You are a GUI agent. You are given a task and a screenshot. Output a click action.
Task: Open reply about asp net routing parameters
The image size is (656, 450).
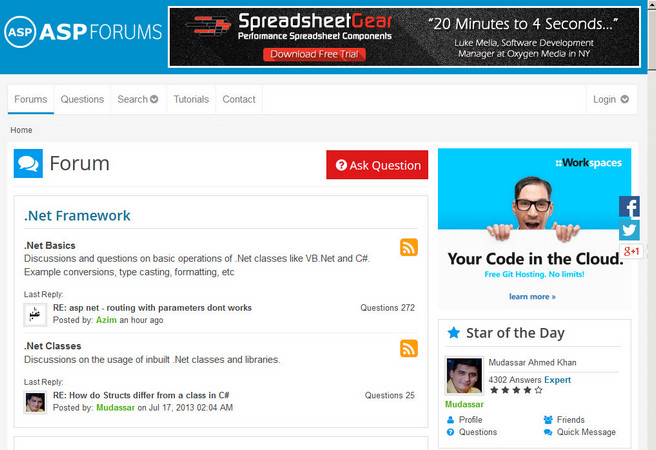[x=152, y=308]
